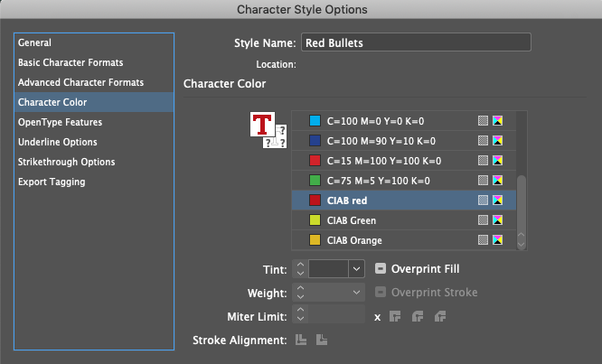Viewport: 602px width, 364px height.
Task: Click process color icon for CIAB Green
Action: [483, 220]
